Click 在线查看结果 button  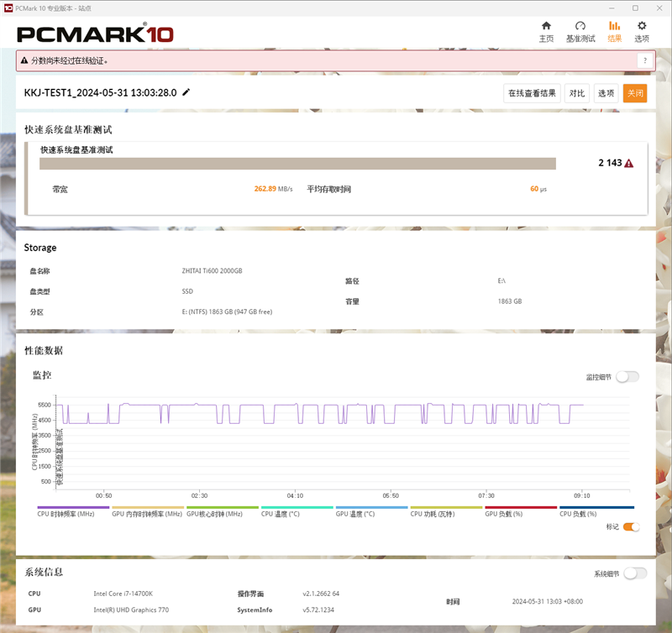[532, 93]
